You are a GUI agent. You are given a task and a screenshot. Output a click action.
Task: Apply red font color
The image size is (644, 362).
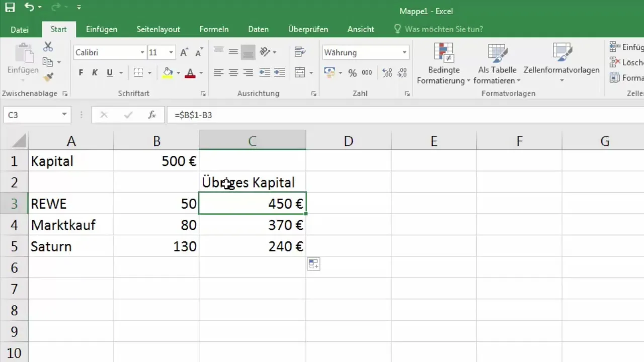point(190,73)
